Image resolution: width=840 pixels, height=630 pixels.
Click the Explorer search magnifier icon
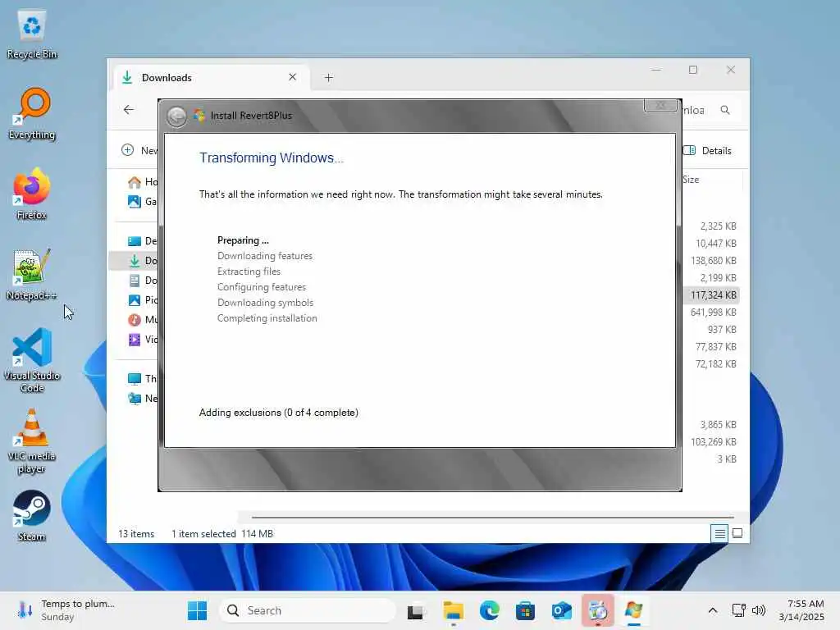725,110
